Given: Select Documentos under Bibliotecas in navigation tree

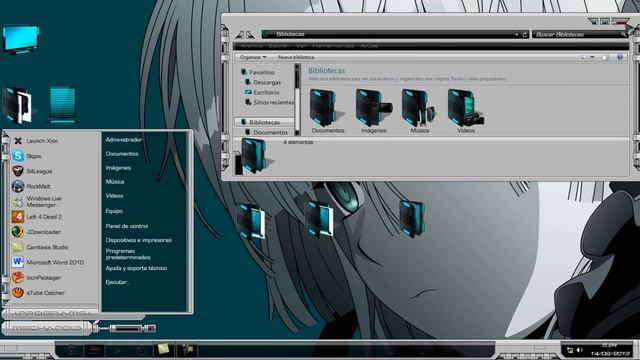Looking at the screenshot, I should 267,133.
